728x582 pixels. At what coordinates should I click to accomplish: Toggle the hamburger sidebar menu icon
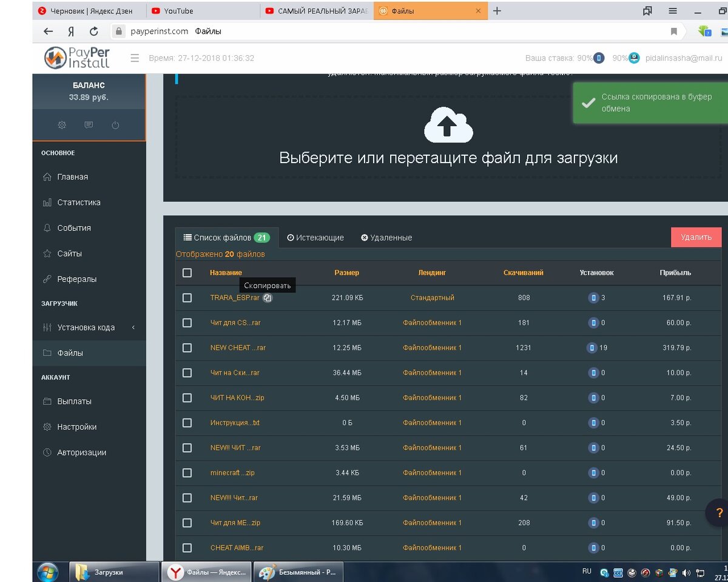click(x=135, y=58)
